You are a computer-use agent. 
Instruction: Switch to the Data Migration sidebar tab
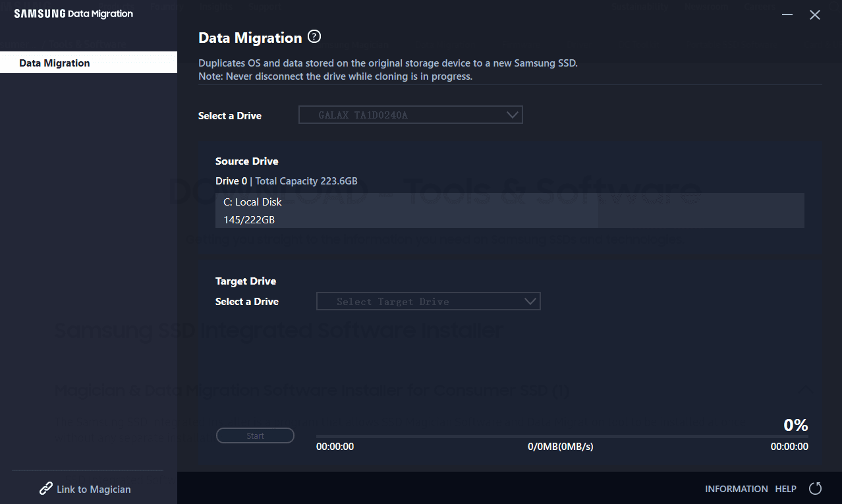(x=55, y=63)
